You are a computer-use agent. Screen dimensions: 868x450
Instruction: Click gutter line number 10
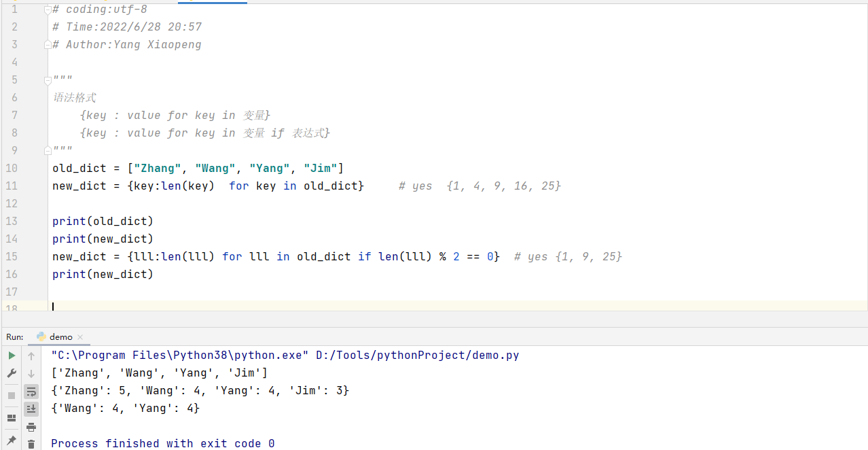(11, 169)
